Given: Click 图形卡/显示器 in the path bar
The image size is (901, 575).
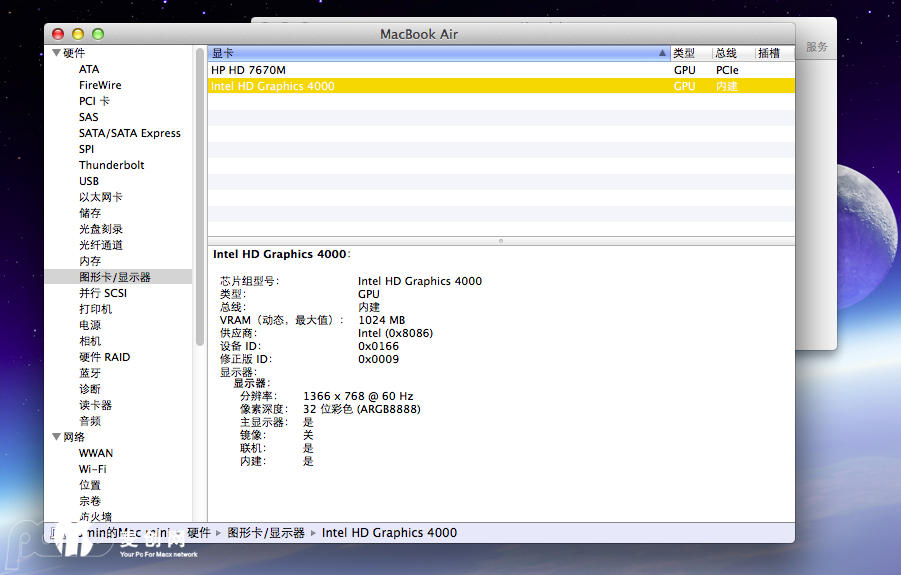Looking at the screenshot, I should tap(265, 533).
